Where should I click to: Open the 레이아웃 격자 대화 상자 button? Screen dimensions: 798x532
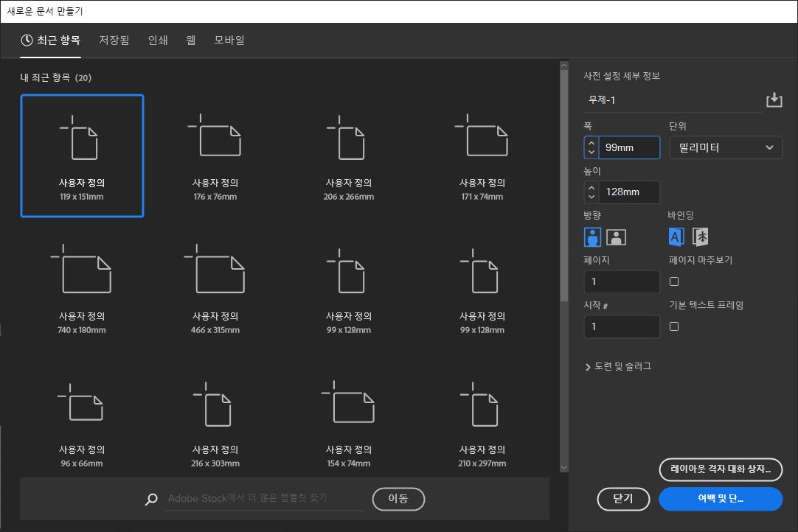pos(719,470)
